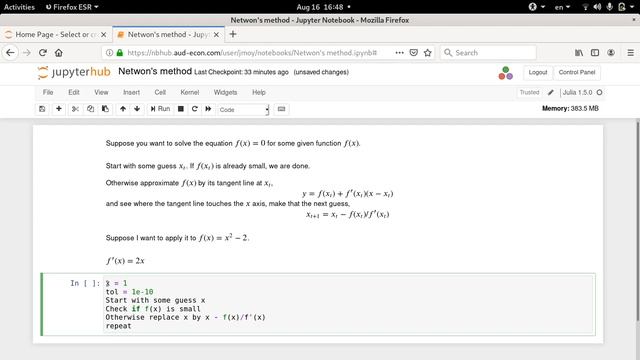Open the GNOME Activities overview
The height and width of the screenshot is (360, 640).
coord(19,7)
